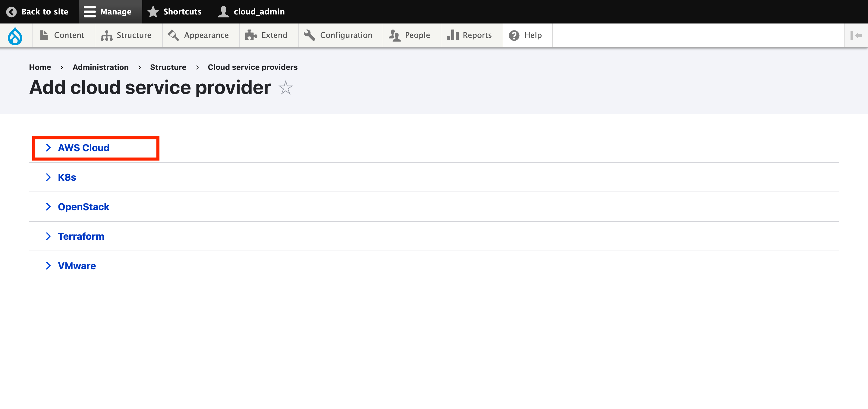Toggle the favorite star next to the page title

[285, 88]
